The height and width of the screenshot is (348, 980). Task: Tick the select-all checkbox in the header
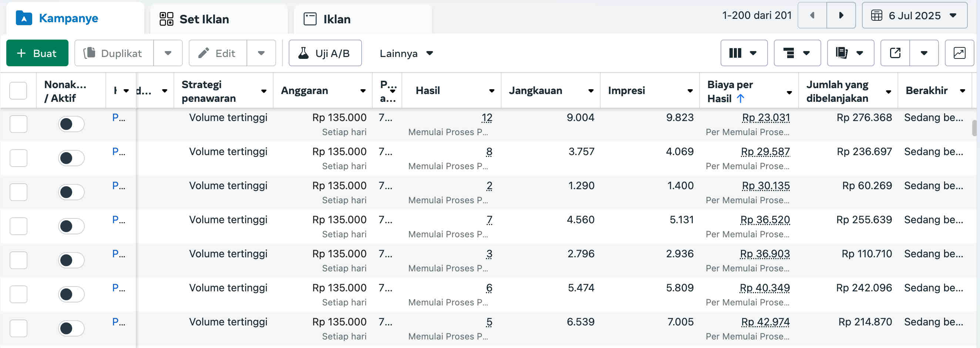(x=18, y=91)
